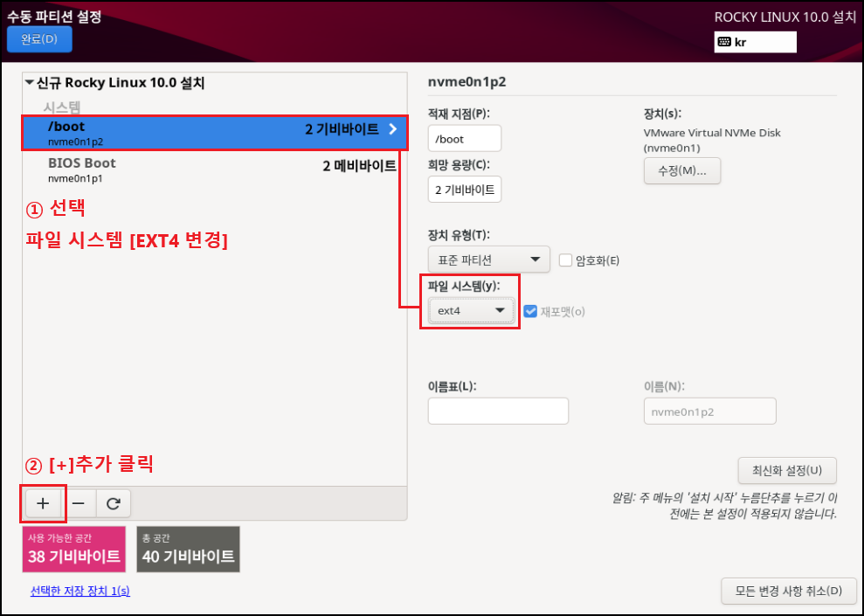Screen dimensions: 864x616
Task: Select the BIOS Boot nvme0n1p1 partition row
Action: click(x=215, y=170)
